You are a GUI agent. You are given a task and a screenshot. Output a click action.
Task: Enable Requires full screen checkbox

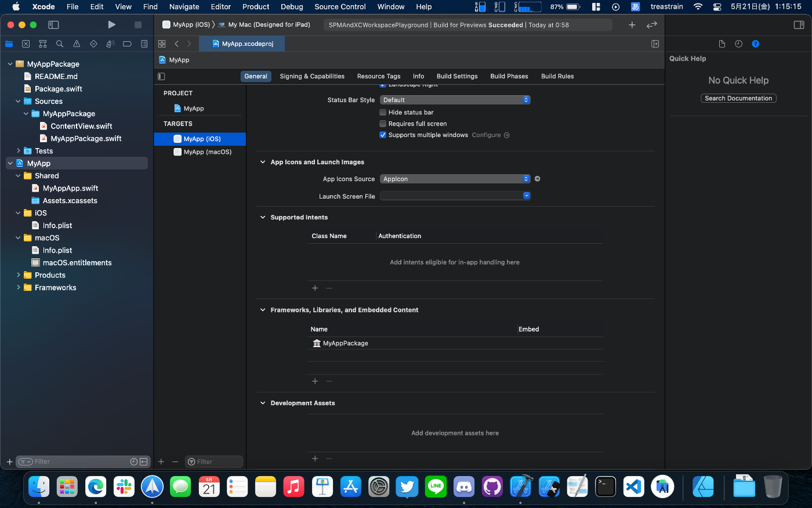383,124
